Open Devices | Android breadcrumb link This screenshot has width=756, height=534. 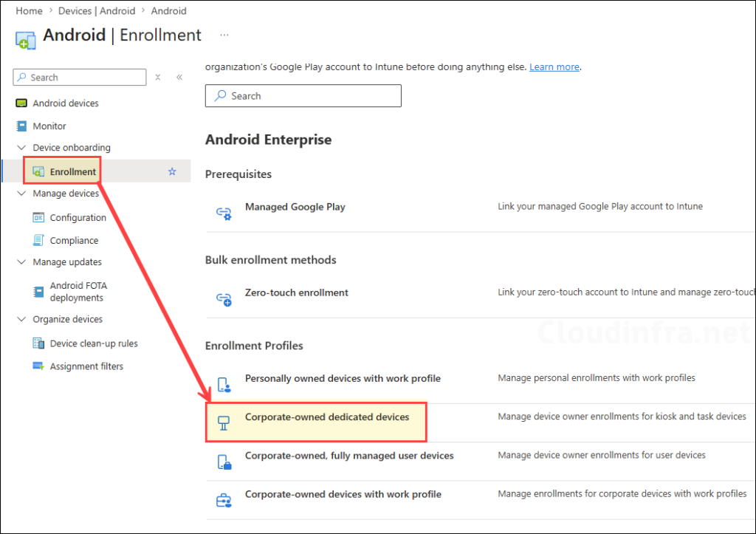point(97,10)
